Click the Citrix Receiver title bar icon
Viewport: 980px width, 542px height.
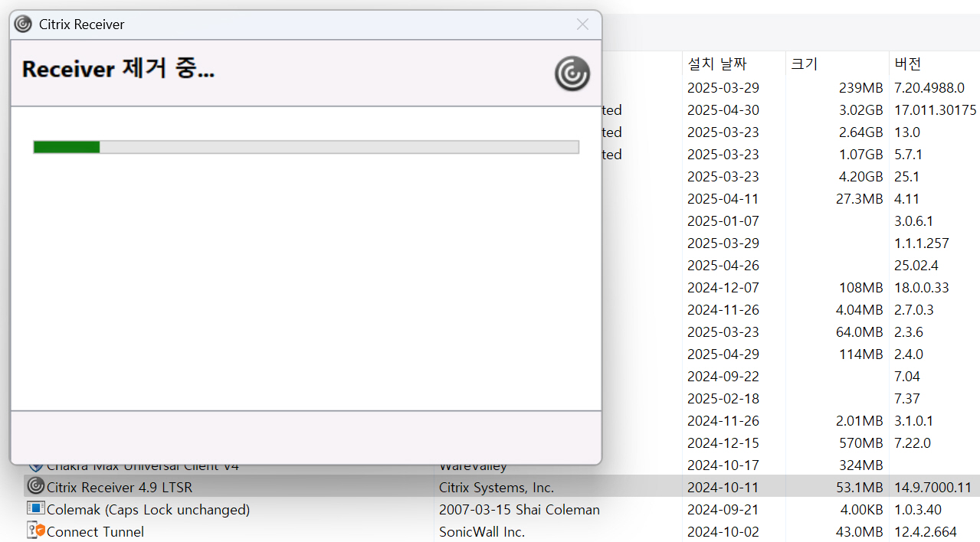(x=23, y=24)
